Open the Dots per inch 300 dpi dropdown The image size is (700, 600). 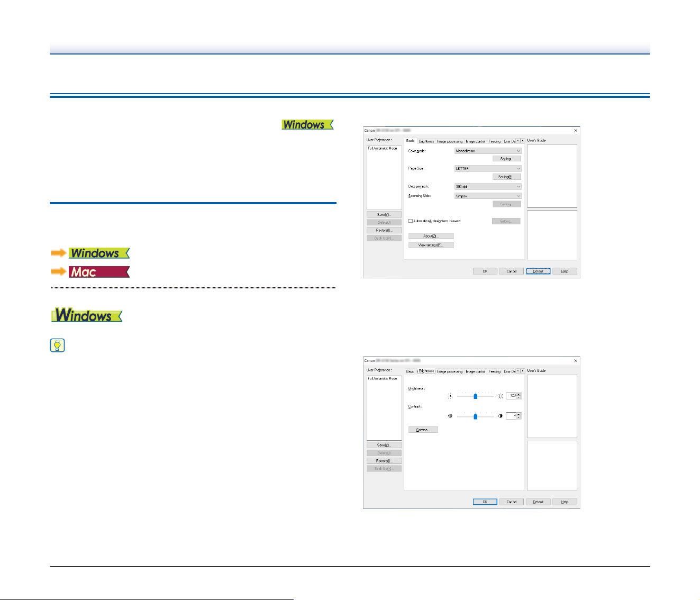pyautogui.click(x=488, y=186)
